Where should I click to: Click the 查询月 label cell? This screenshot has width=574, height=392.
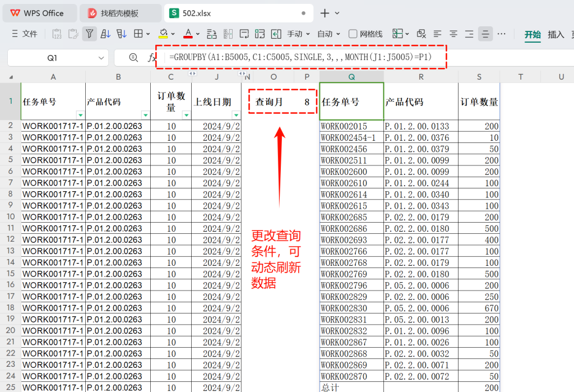pyautogui.click(x=269, y=102)
